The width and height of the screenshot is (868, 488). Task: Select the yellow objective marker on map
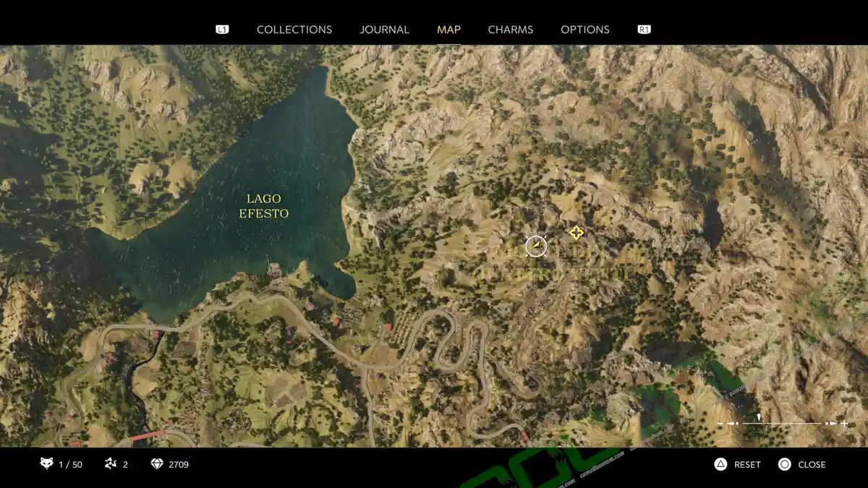pos(576,233)
